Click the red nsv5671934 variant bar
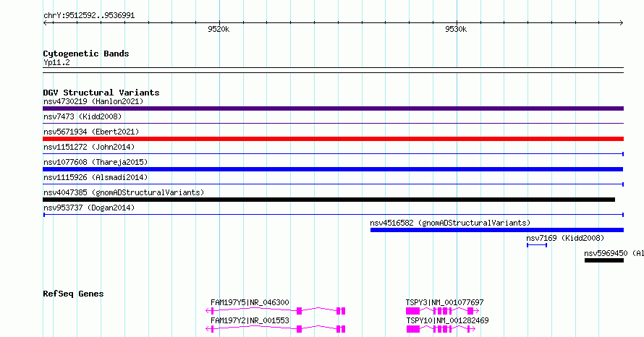 pos(333,139)
